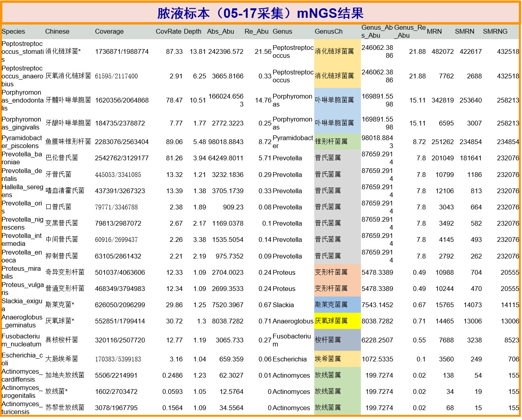Click species Proteus_mirabilis cell
The height and width of the screenshot is (420, 522).
click(x=21, y=272)
